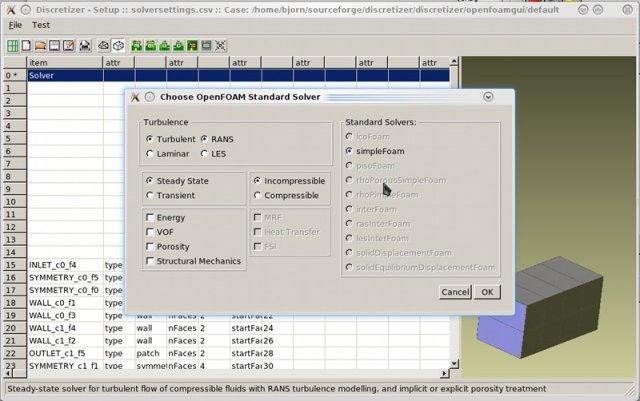640x401 pixels.
Task: Select the Turbulent radio button
Action: tap(171, 139)
